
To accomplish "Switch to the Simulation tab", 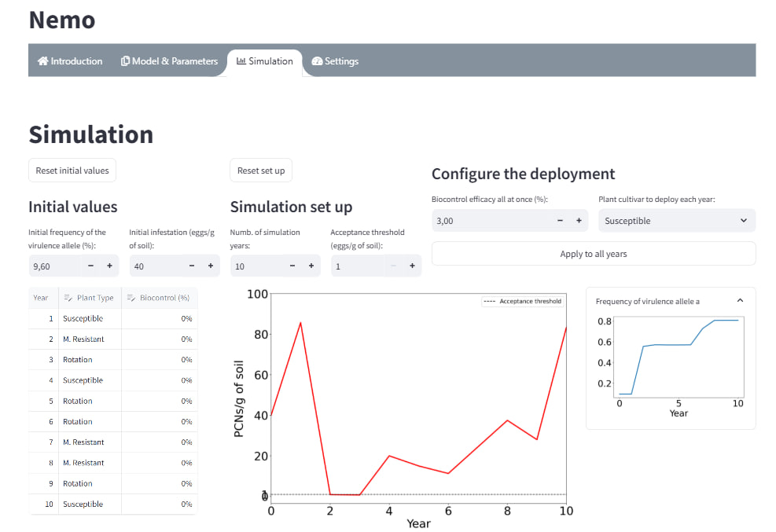I will 264,61.
